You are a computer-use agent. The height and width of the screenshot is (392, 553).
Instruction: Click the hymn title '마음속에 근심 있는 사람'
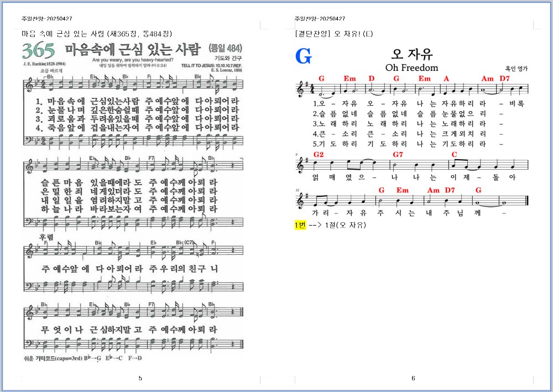(133, 49)
